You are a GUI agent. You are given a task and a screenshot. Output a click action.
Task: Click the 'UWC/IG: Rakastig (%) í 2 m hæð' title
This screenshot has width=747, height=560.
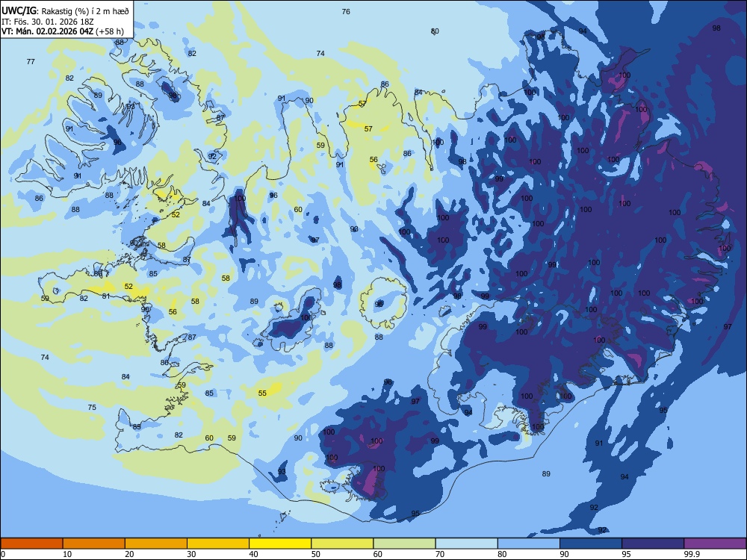[x=65, y=11]
